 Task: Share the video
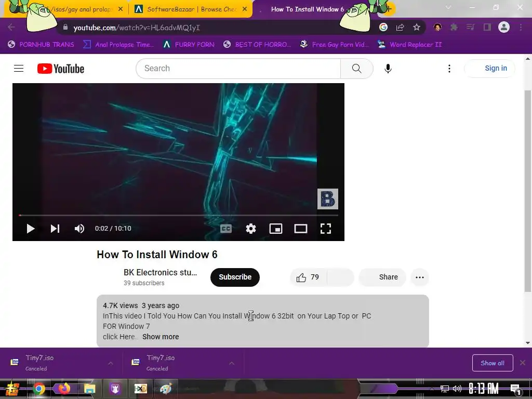tap(382, 277)
